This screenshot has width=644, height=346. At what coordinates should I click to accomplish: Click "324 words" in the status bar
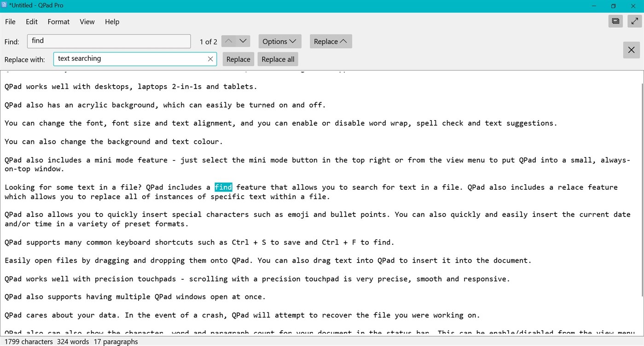73,341
